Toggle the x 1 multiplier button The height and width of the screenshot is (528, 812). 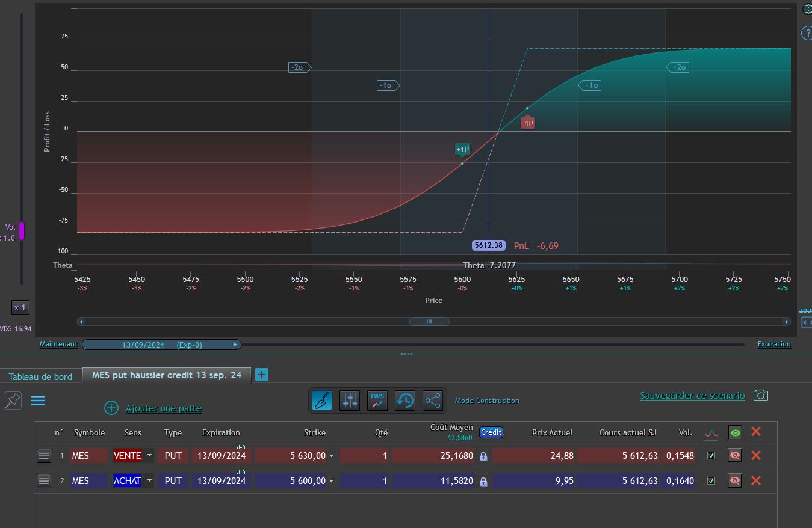20,307
